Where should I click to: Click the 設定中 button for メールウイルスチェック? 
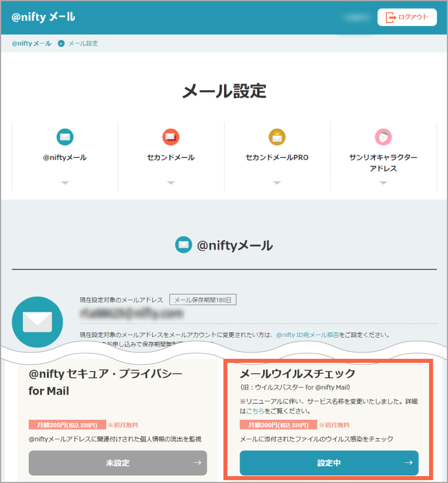pos(329,463)
